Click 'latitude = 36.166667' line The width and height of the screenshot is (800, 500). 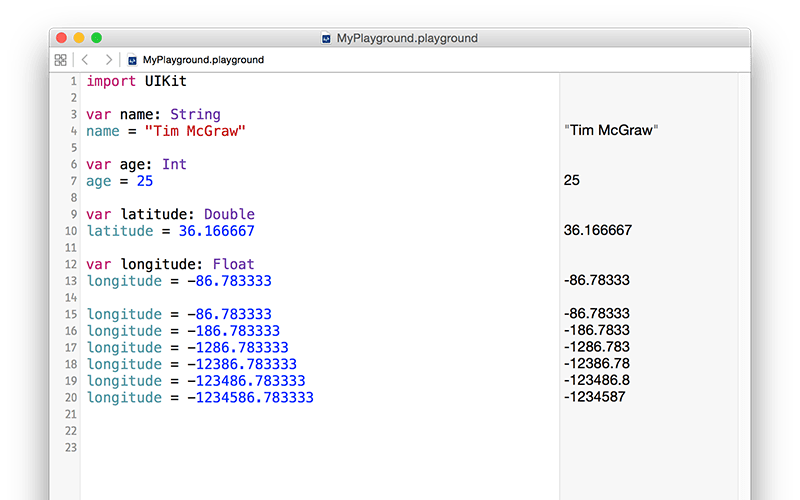click(x=170, y=231)
